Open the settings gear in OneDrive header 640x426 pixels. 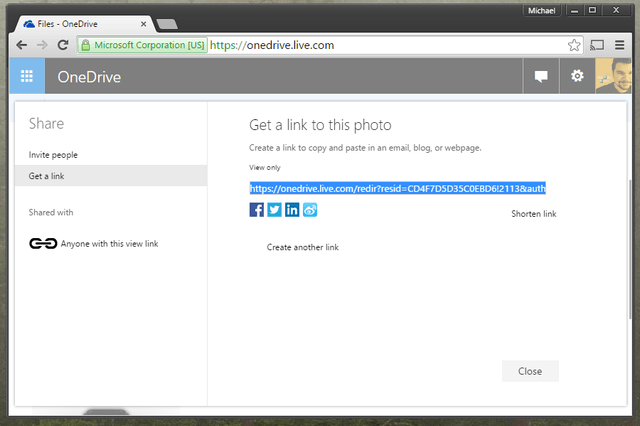click(x=577, y=76)
